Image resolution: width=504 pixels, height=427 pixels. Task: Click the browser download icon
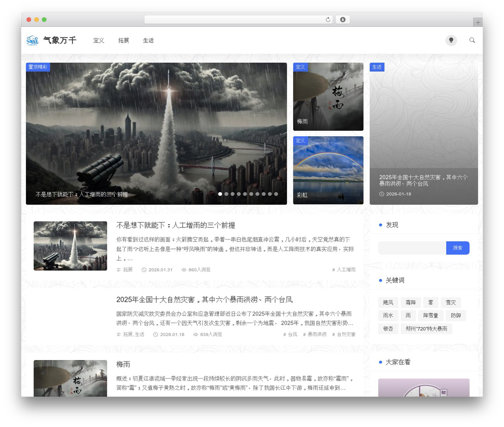click(343, 20)
